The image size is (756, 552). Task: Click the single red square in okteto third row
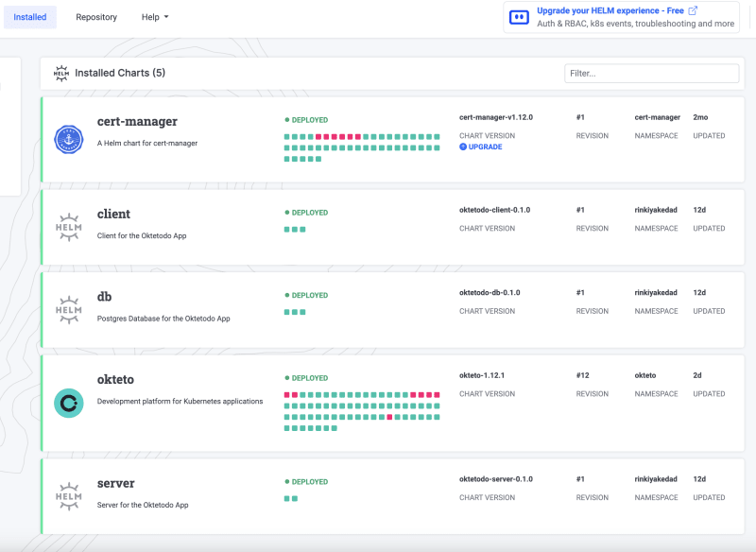click(x=389, y=417)
